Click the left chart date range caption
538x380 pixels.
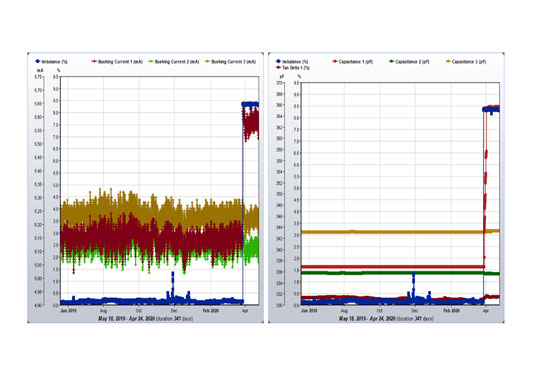(145, 319)
